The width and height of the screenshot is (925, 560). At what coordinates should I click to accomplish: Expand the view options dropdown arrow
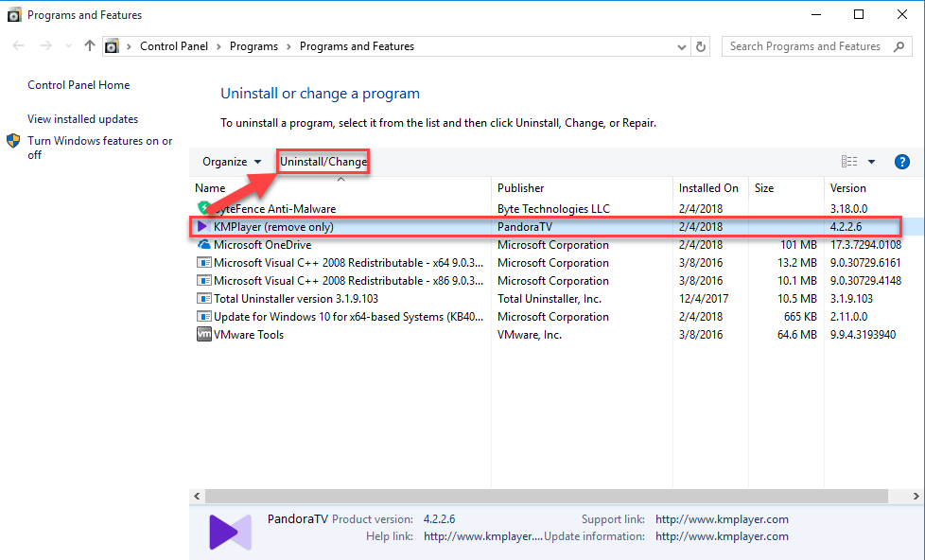[x=871, y=162]
